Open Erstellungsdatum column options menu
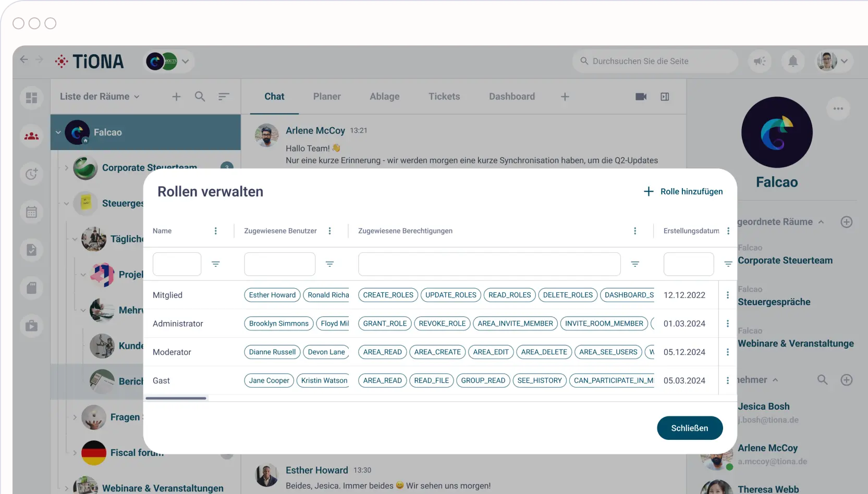The image size is (868, 494). point(728,231)
